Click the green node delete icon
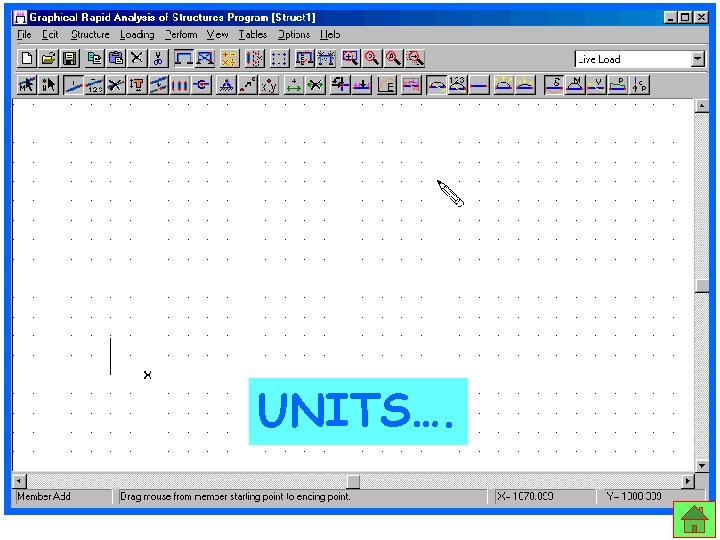Screen dimensions: 720x540 pyautogui.click(x=315, y=85)
